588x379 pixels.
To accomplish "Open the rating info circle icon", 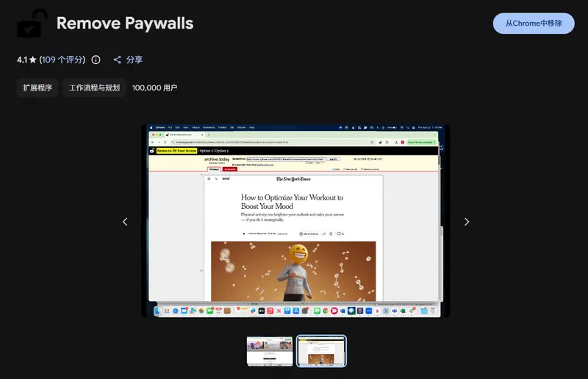I will click(96, 60).
